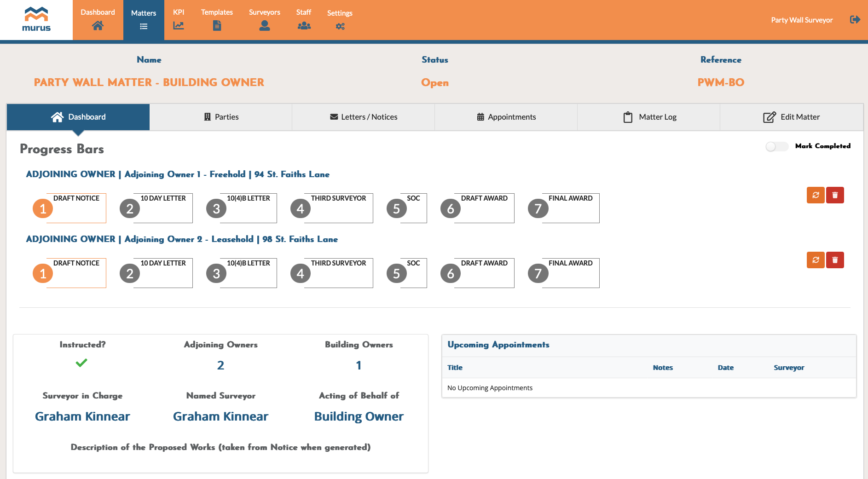The width and height of the screenshot is (868, 479).
Task: Open the Appointments tab
Action: tap(506, 117)
